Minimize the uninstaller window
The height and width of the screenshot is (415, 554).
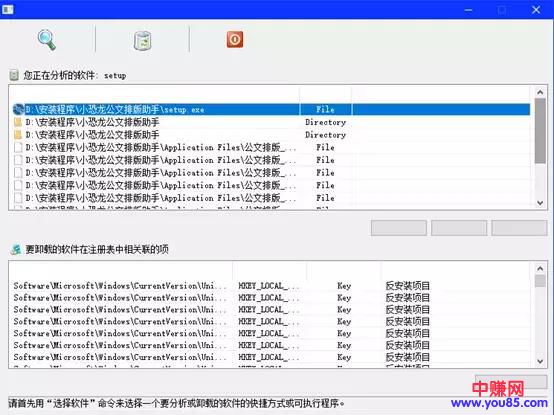468,10
